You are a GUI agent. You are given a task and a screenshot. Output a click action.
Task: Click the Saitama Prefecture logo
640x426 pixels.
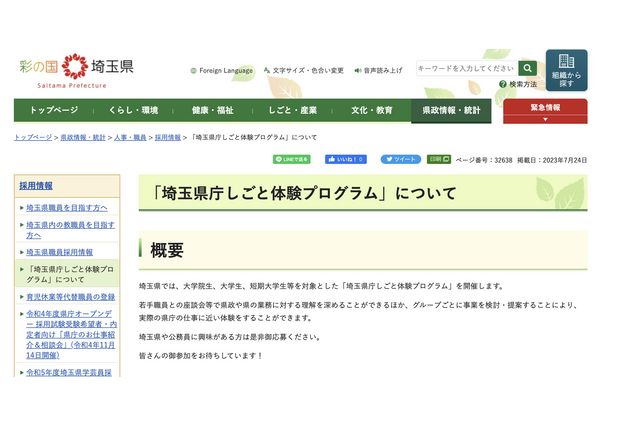pos(76,71)
